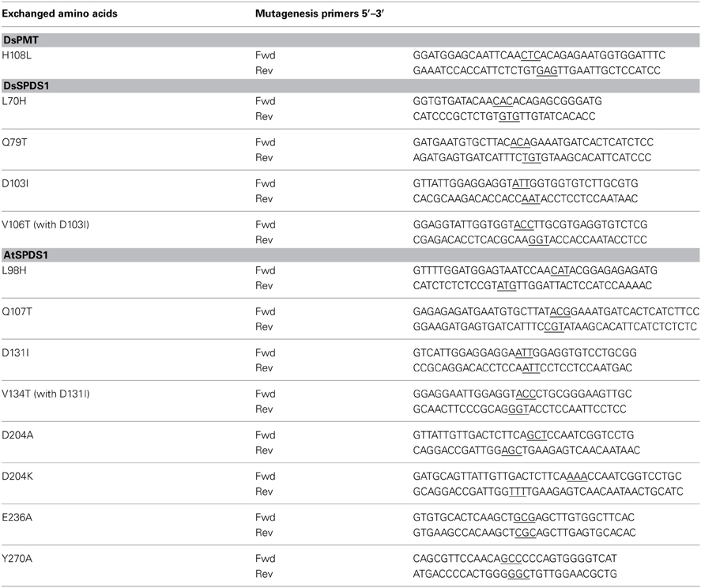
Task: Click the Fwd label in the Q107T row
Action: 265,311
